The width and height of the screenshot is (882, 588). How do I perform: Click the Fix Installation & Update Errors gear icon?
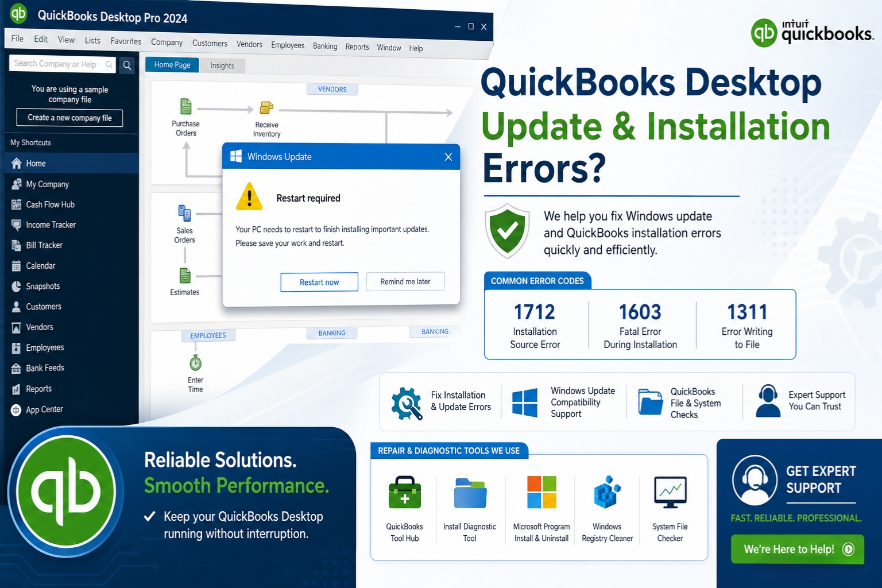pyautogui.click(x=407, y=403)
